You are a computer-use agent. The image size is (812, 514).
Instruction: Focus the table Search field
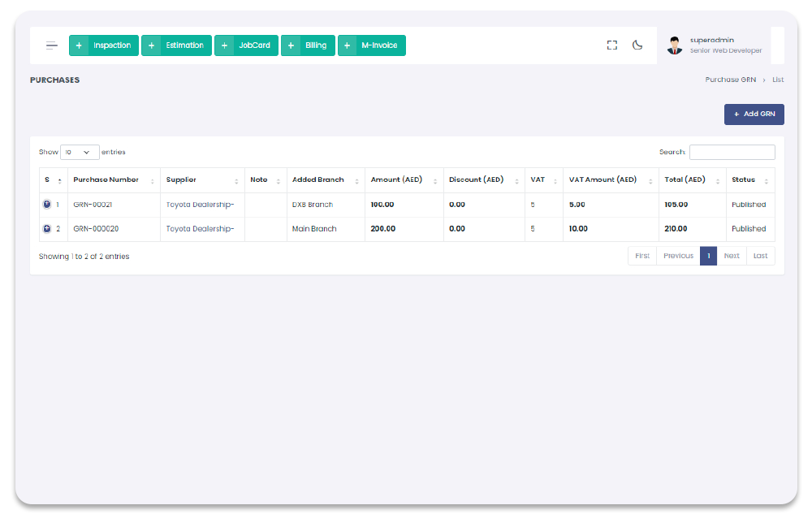click(x=732, y=152)
